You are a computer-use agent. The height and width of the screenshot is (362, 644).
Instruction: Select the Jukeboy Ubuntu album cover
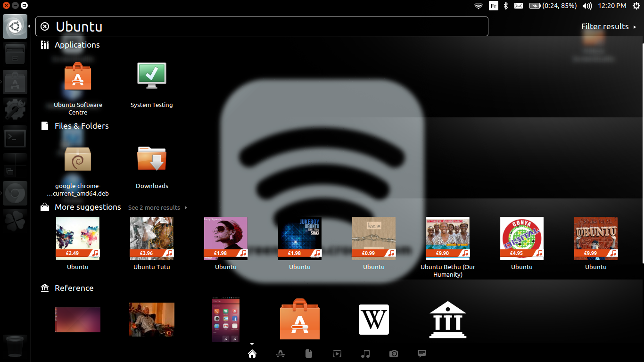(x=300, y=243)
